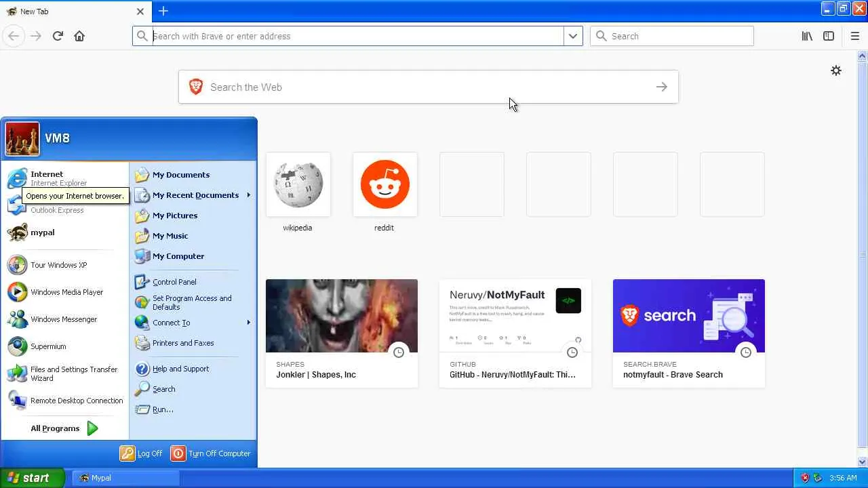Click Turn Off Computer button
868x488 pixels.
coord(212,453)
